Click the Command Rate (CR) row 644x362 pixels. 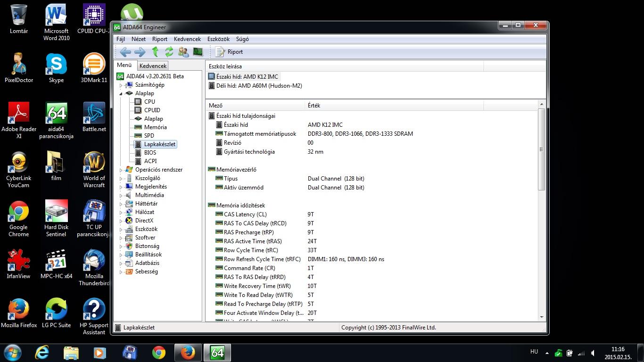point(372,268)
